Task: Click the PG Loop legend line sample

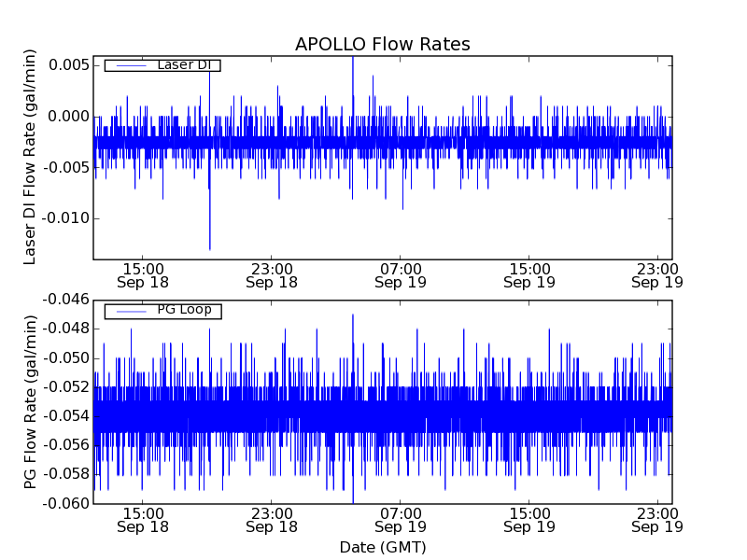Action: [x=131, y=312]
